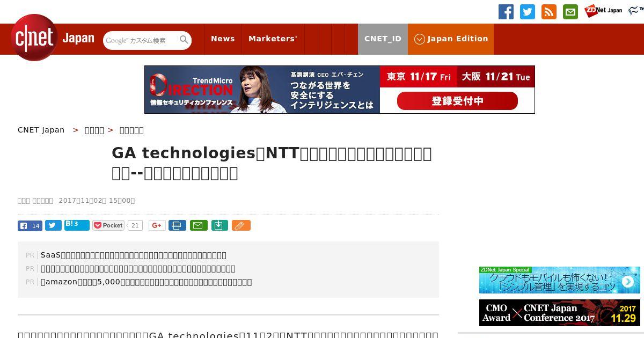Click the green email article icon in share row

click(x=199, y=225)
